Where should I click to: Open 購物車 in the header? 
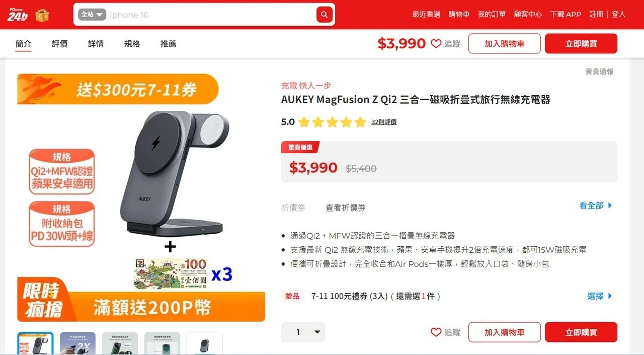click(459, 15)
